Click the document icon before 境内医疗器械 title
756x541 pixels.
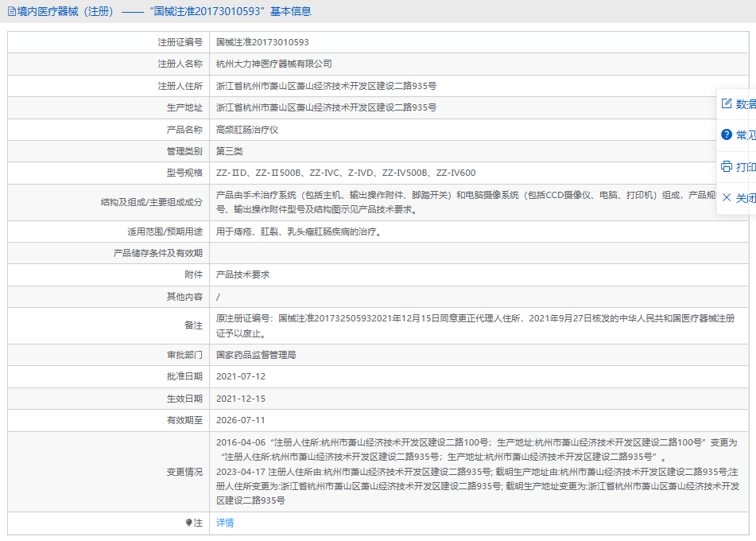(x=11, y=11)
